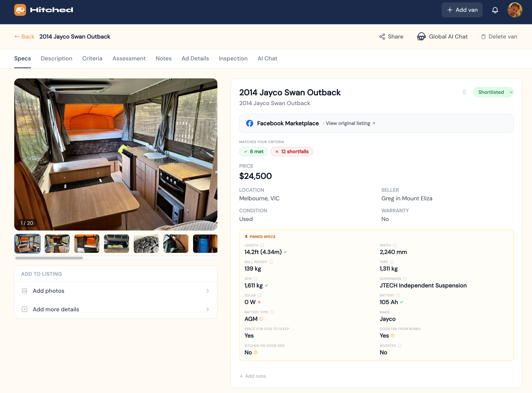Click the seller Greg in Mount Eliza
Viewport: 532px width, 393px height.
(x=407, y=198)
